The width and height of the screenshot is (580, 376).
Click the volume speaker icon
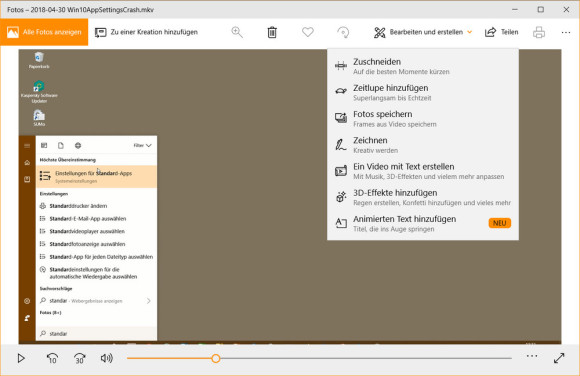107,358
